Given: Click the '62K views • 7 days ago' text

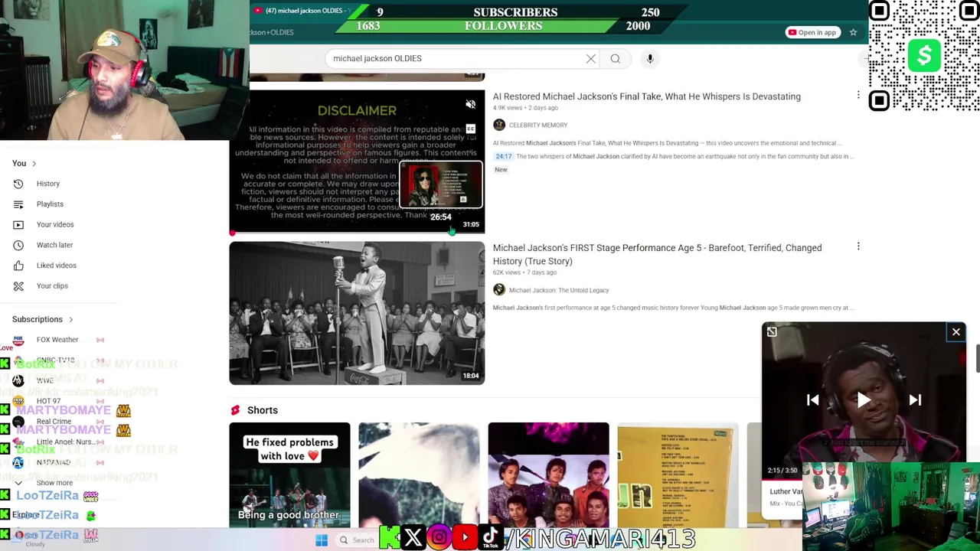Looking at the screenshot, I should point(524,272).
